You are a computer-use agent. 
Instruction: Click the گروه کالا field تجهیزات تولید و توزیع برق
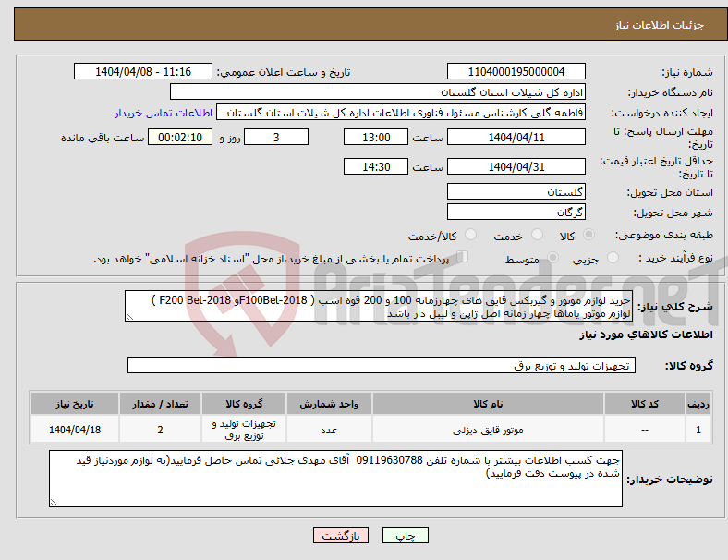[x=382, y=365]
